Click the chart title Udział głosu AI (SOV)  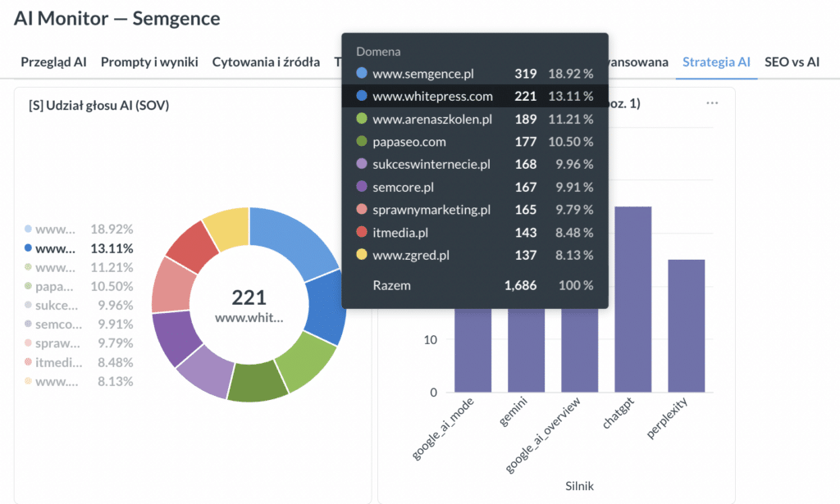point(98,105)
